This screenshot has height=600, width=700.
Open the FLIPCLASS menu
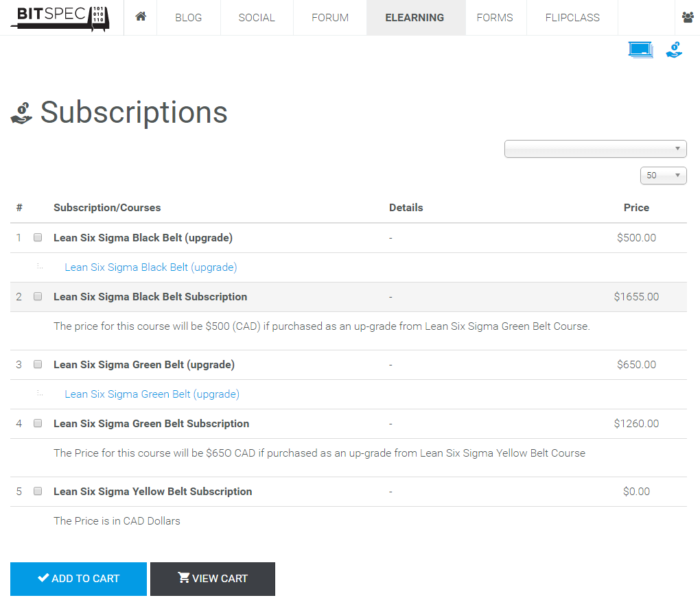tap(572, 17)
